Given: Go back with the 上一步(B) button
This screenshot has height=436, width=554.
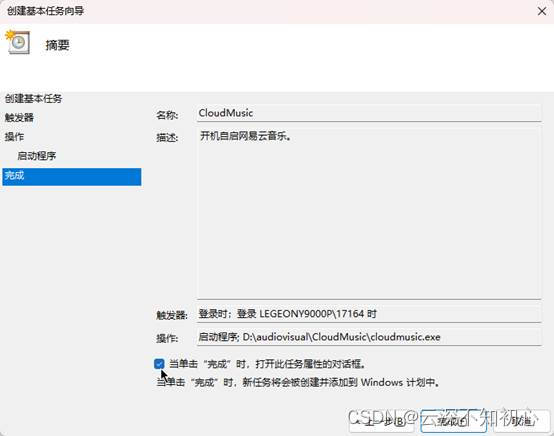Looking at the screenshot, I should point(381,421).
